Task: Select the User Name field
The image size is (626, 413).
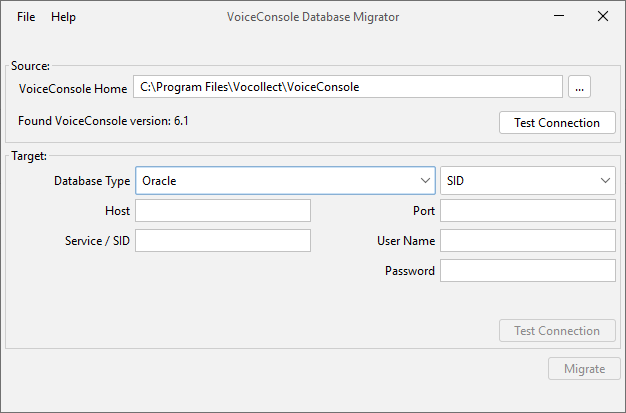Action: click(527, 241)
